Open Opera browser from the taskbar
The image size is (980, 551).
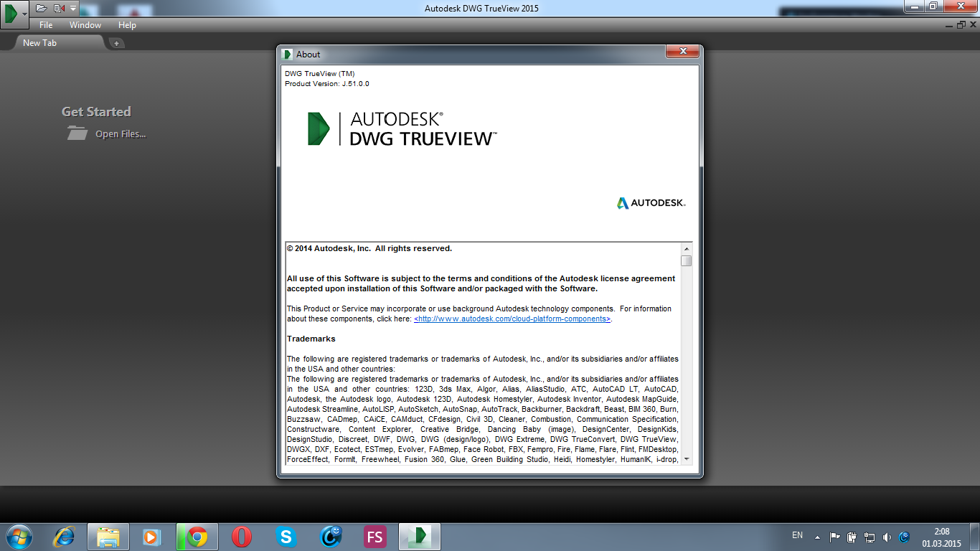(x=242, y=537)
